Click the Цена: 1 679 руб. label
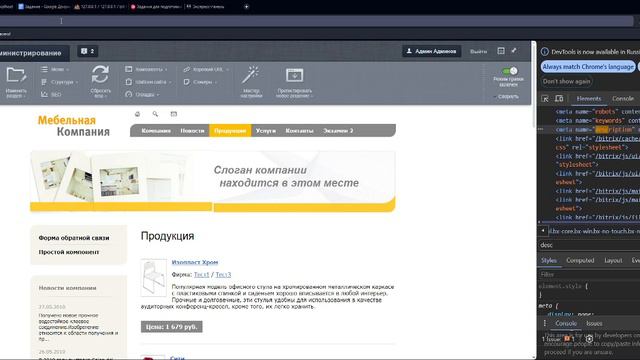This screenshot has width=640, height=360. (x=171, y=327)
